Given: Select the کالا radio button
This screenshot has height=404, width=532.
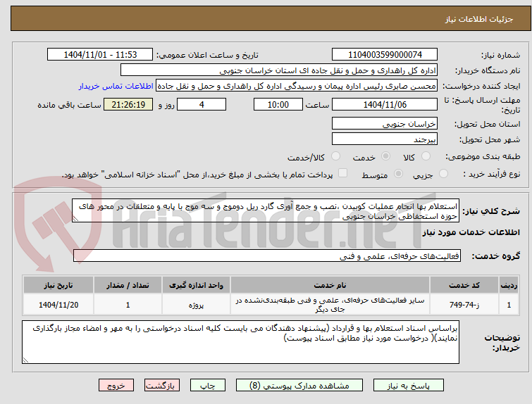Looking at the screenshot, I should [426, 156].
